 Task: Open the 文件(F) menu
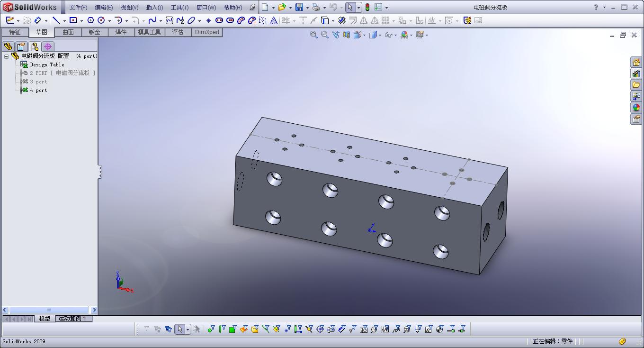point(78,8)
